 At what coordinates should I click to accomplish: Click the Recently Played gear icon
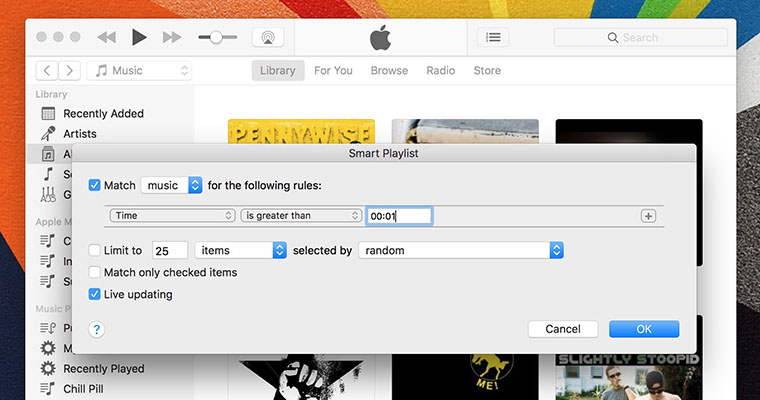[x=48, y=369]
